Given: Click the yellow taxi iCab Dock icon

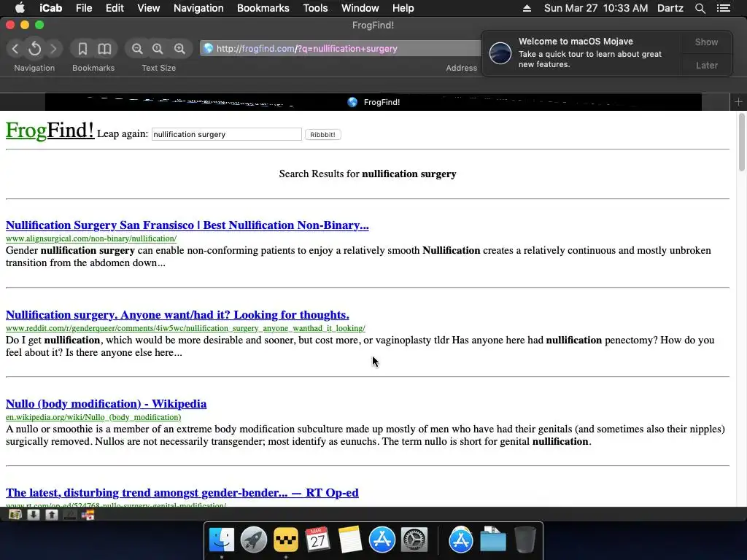Looking at the screenshot, I should click(x=286, y=540).
